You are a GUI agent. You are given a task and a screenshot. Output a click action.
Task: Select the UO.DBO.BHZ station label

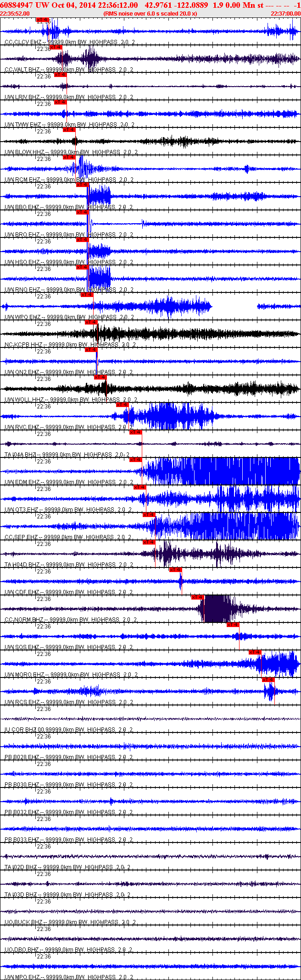click(x=69, y=950)
